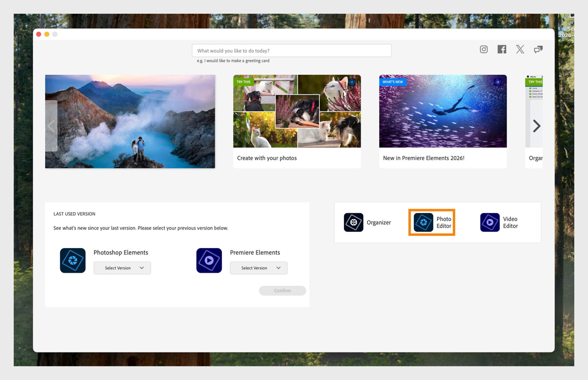588x380 pixels.
Task: Open the Facebook link
Action: [502, 49]
